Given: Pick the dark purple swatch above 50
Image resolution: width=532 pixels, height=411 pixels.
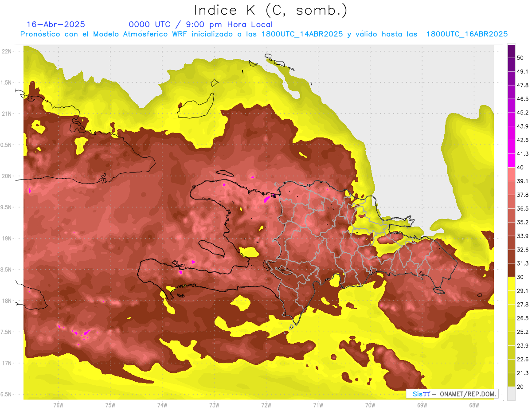Looking at the screenshot, I should click(x=511, y=51).
